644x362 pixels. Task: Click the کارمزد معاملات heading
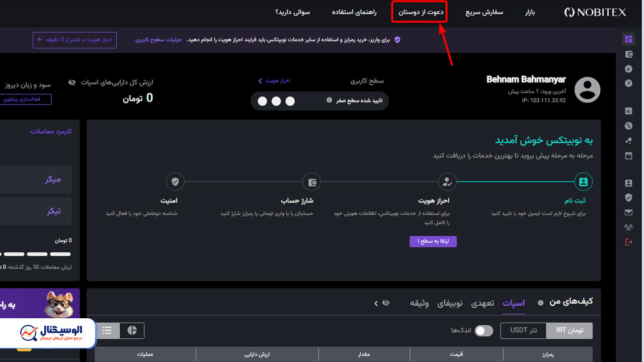pyautogui.click(x=51, y=131)
